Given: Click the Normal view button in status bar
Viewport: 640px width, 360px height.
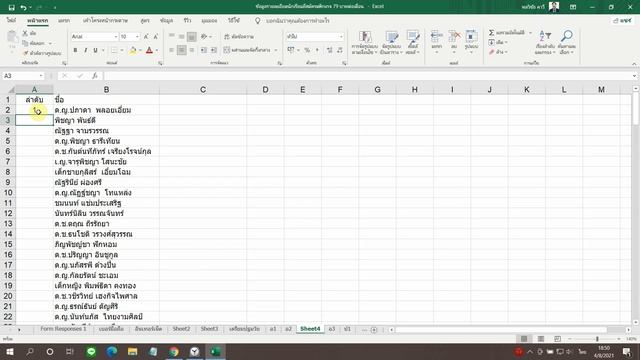Looking at the screenshot, I should click(524, 339).
